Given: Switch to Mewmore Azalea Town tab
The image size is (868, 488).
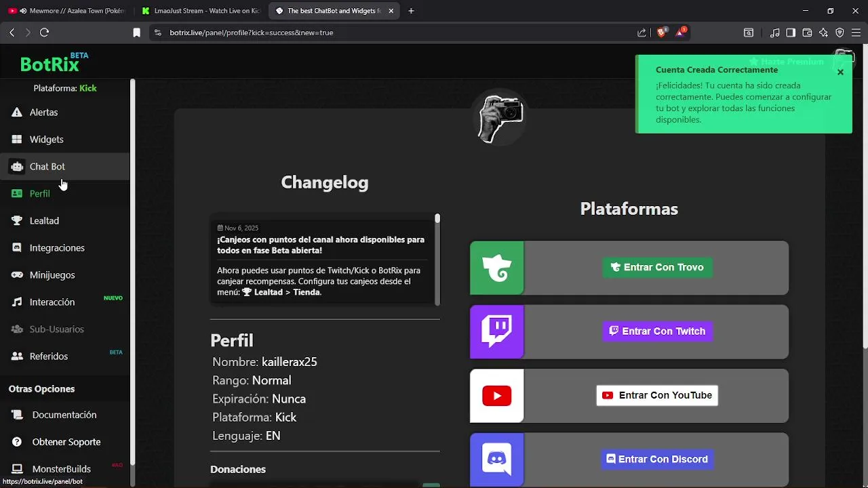Looking at the screenshot, I should click(66, 11).
